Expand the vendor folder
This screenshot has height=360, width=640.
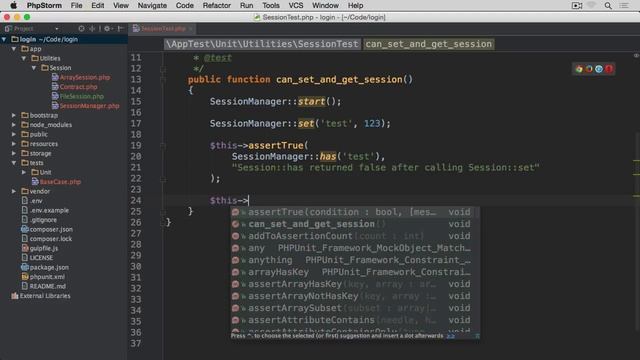pos(14,191)
